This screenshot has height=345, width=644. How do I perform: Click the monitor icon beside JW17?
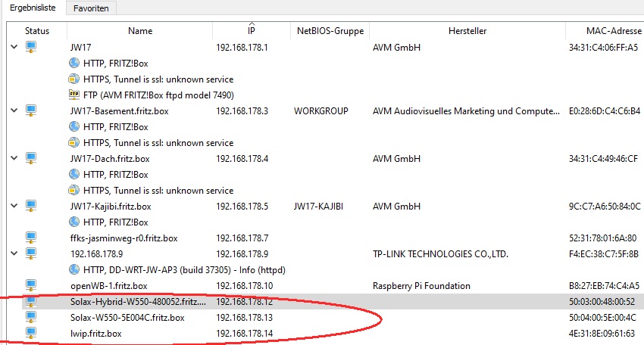click(x=31, y=47)
